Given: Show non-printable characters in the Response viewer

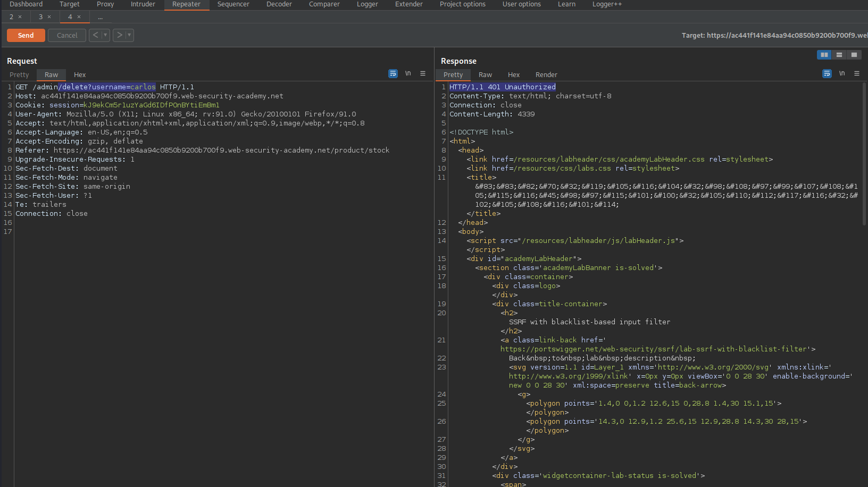Looking at the screenshot, I should click(x=842, y=74).
